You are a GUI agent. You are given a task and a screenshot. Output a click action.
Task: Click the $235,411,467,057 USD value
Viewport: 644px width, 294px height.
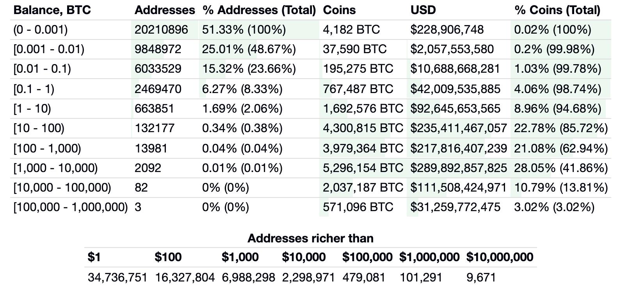[x=458, y=128]
